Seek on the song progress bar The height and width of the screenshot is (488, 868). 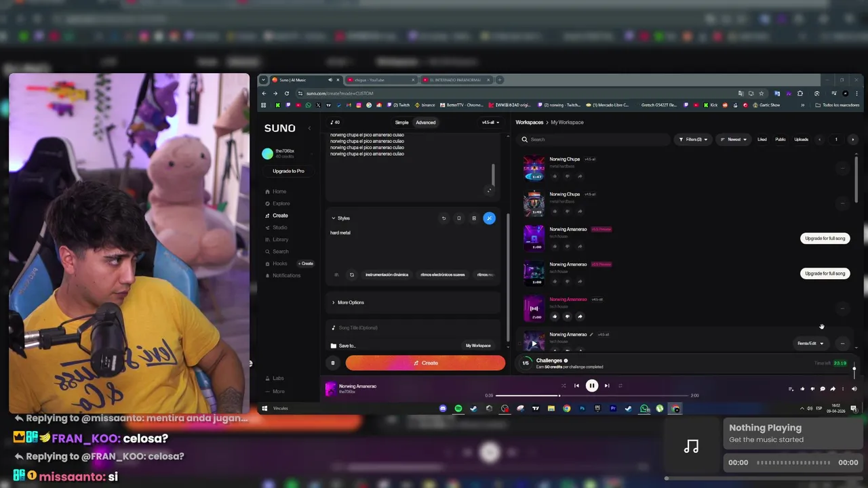click(593, 395)
